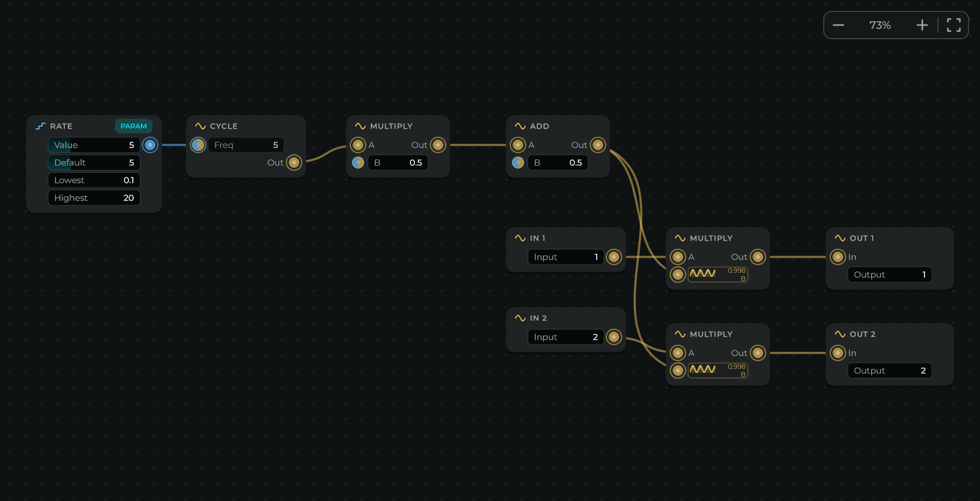
Task: Click OUT 1 Output number field
Action: (x=890, y=274)
